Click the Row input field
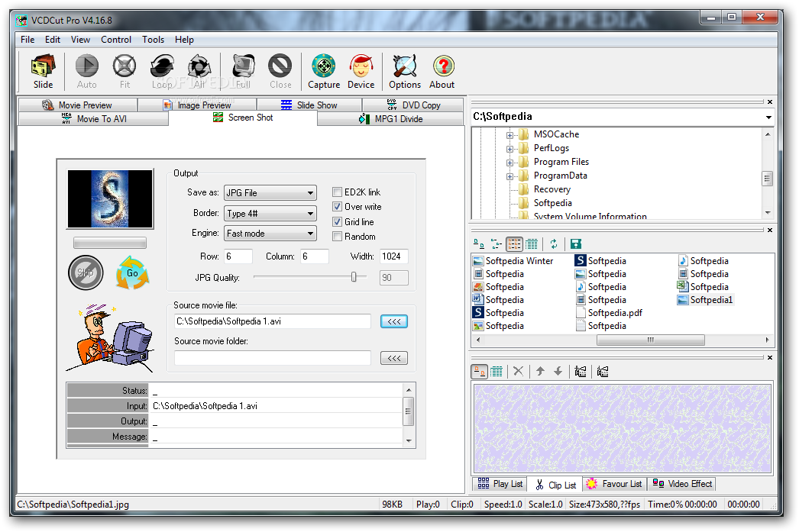 (238, 256)
